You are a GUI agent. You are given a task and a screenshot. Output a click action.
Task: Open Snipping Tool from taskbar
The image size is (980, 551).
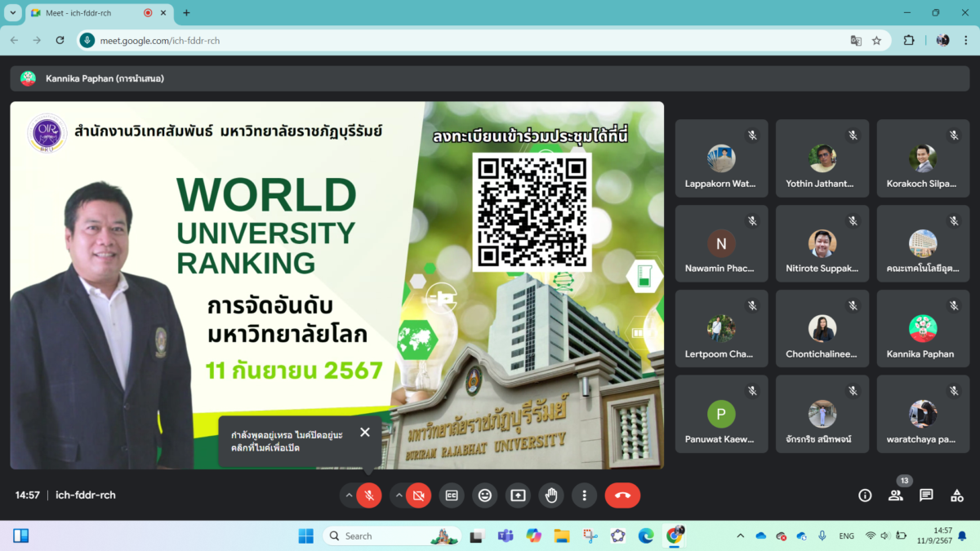[590, 535]
